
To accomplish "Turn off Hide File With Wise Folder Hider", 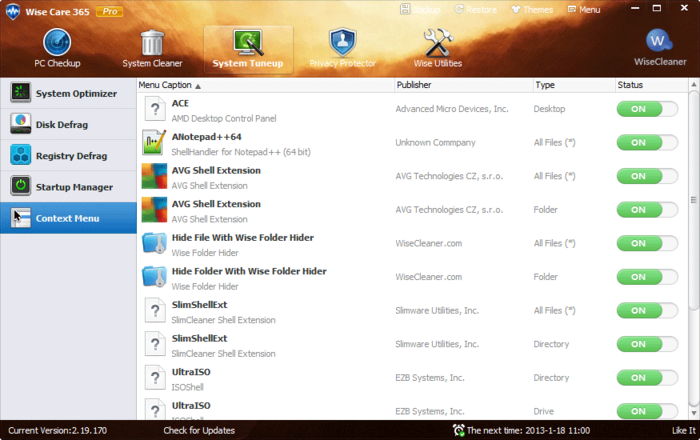I will [647, 243].
